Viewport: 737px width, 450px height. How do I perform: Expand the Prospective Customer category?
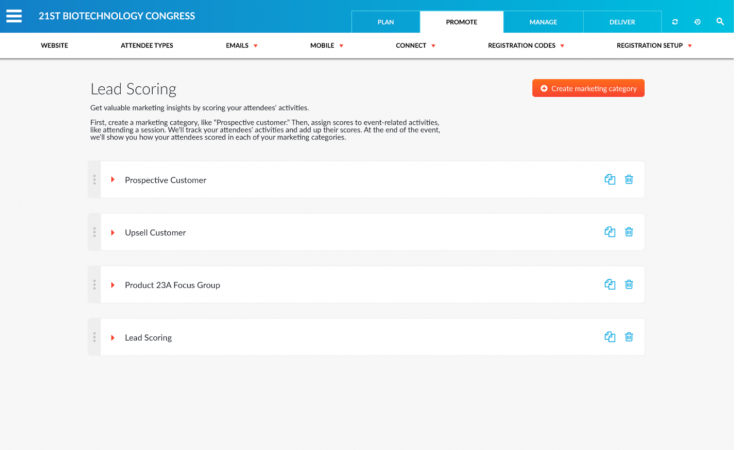[113, 180]
